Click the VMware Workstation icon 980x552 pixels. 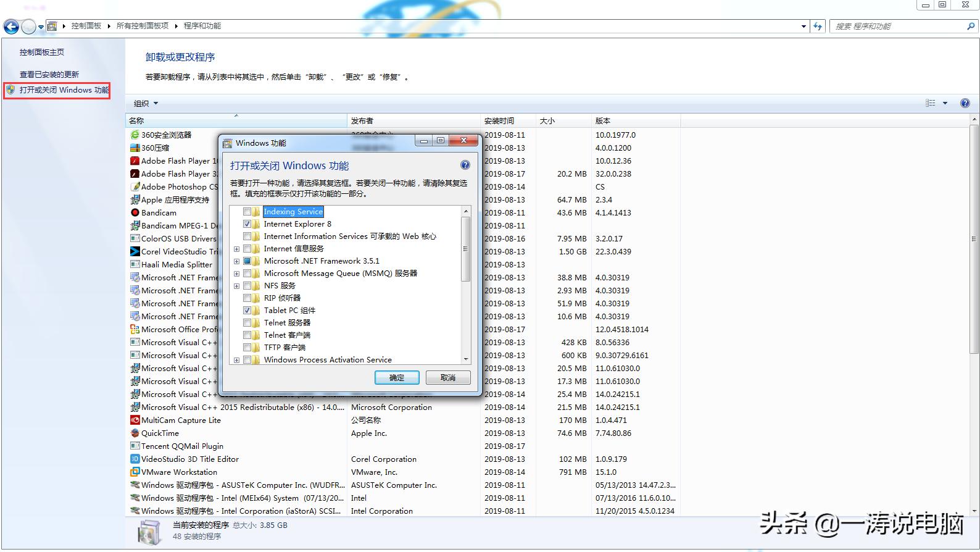(x=135, y=472)
